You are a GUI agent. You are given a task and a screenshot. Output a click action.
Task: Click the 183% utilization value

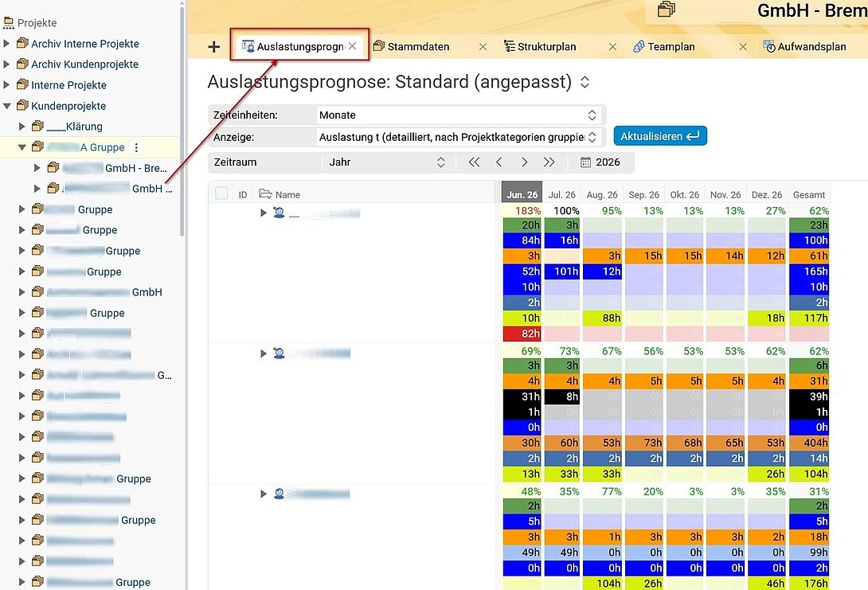pos(527,211)
